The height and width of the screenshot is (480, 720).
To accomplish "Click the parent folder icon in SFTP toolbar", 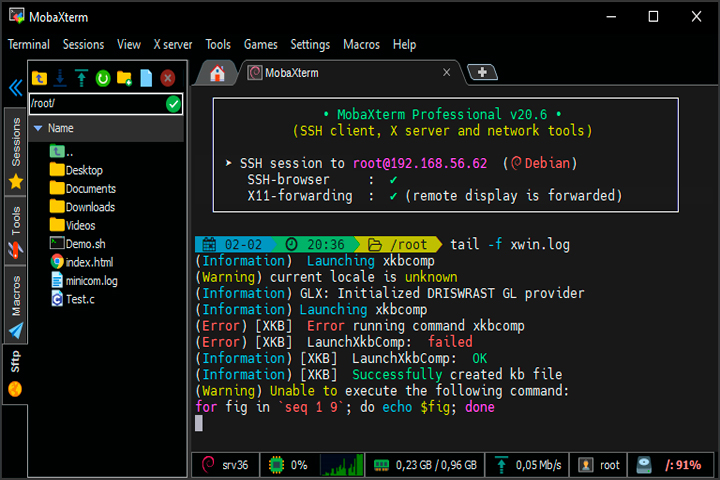I will [39, 78].
